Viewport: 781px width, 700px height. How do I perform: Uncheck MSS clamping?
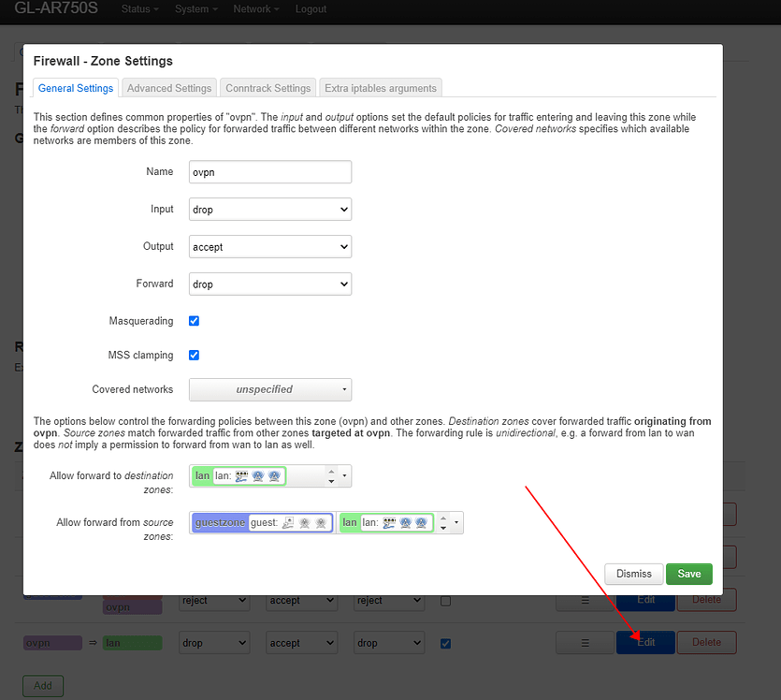(x=194, y=355)
